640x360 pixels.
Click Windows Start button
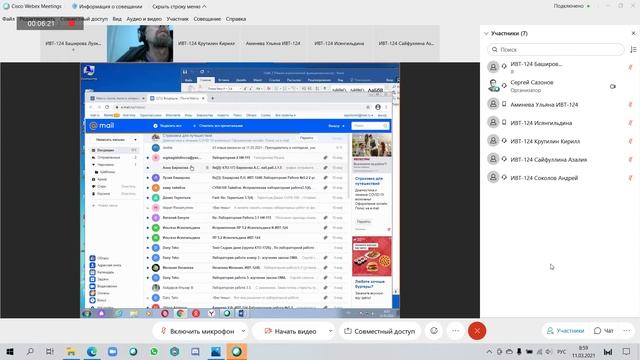coord(9,352)
